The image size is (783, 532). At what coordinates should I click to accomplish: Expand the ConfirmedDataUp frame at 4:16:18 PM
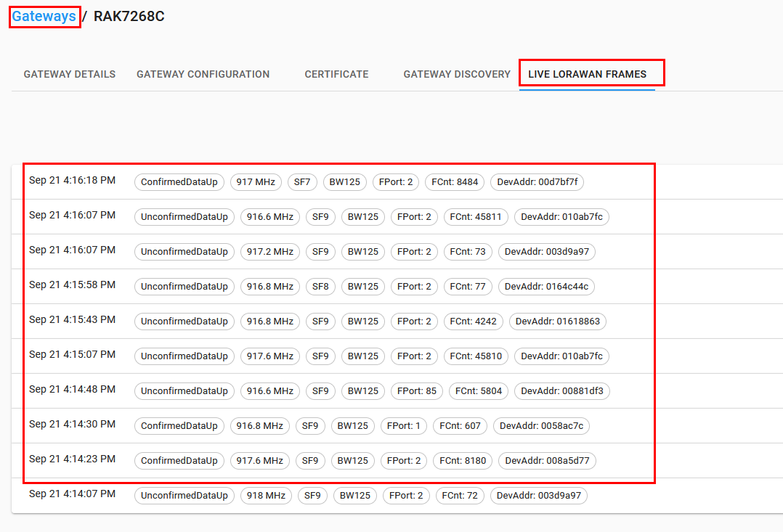pyautogui.click(x=179, y=182)
